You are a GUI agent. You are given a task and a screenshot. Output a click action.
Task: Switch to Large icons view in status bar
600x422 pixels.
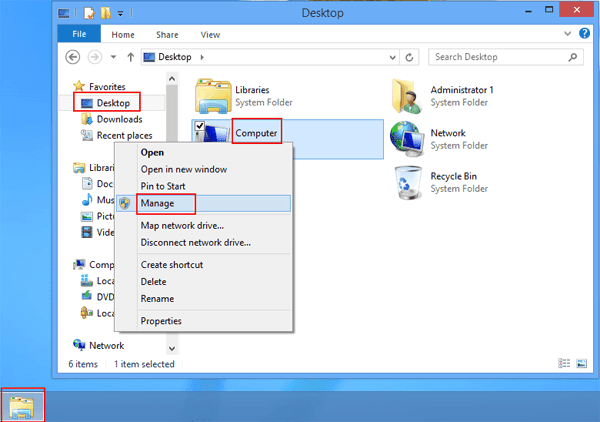[x=582, y=363]
